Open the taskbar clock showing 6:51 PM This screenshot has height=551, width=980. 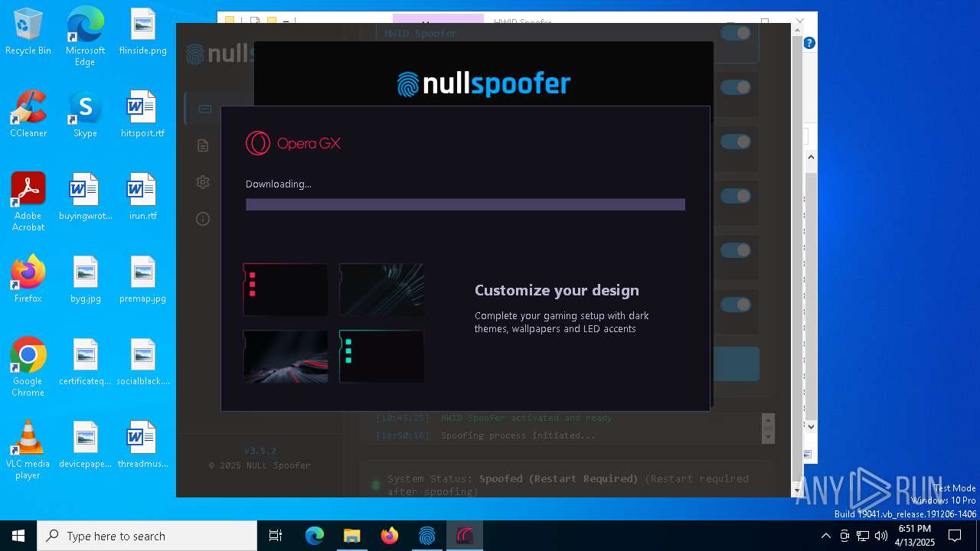point(915,536)
